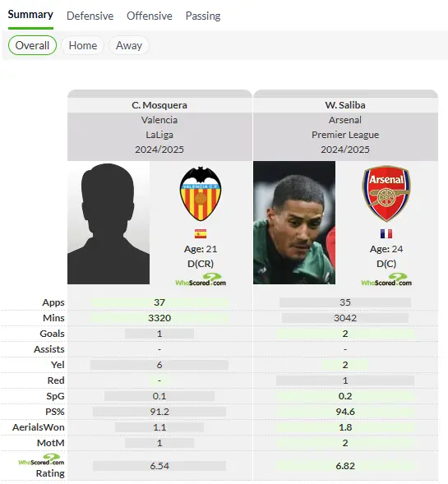Screen dimensions: 448x484
Task: Select the Overall filter pill
Action: click(x=32, y=45)
